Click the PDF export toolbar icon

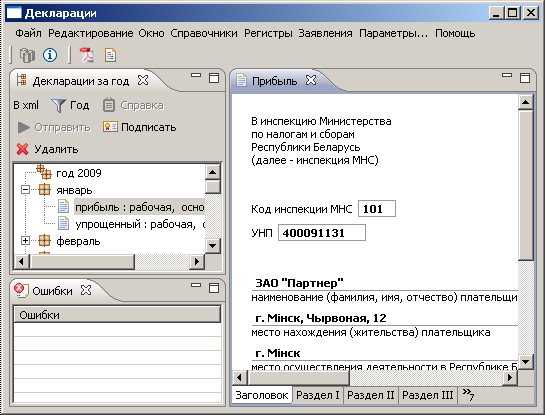coord(87,55)
